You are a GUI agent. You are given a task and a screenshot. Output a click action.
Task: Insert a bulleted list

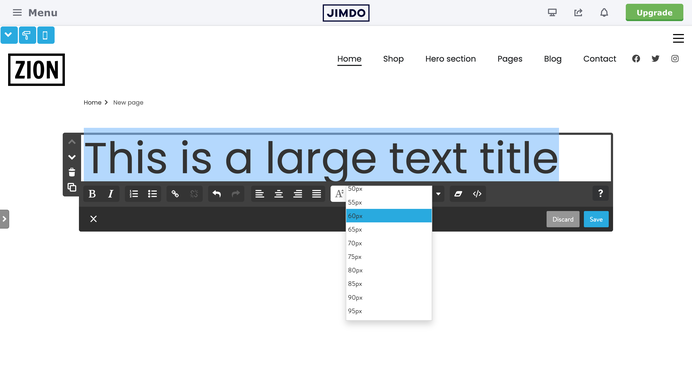[152, 194]
